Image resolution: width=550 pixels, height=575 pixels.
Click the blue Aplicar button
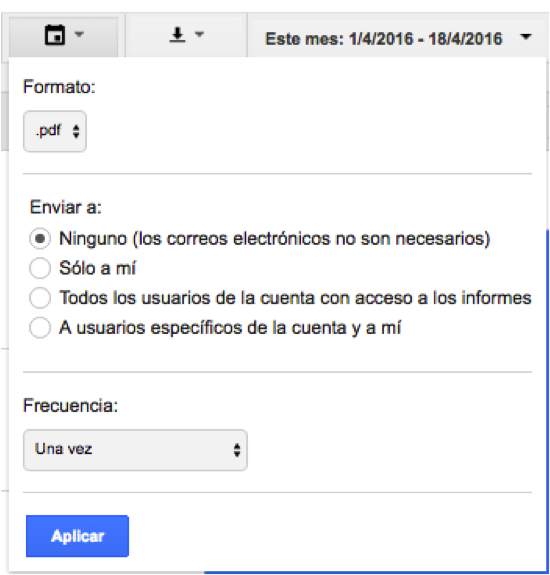click(x=77, y=536)
